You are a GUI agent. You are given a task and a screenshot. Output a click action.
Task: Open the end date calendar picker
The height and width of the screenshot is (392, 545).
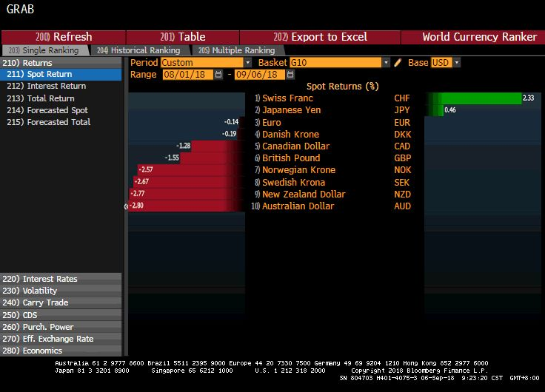coord(290,75)
